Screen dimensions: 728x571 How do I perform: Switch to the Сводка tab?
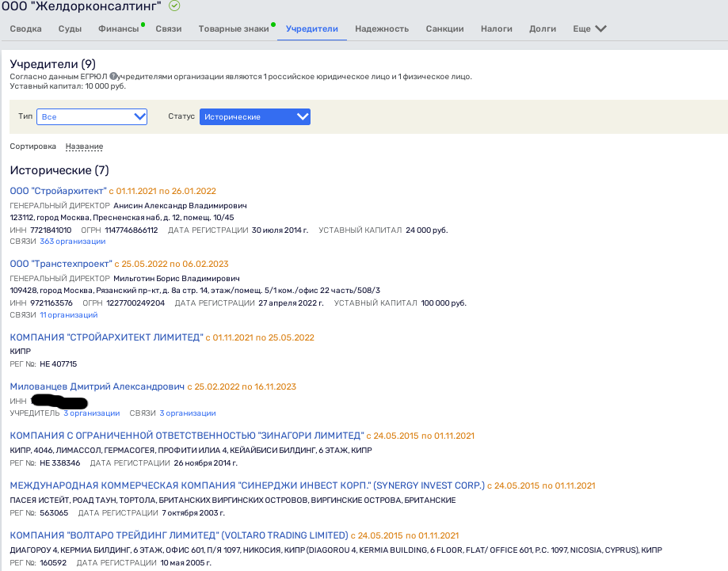click(25, 29)
